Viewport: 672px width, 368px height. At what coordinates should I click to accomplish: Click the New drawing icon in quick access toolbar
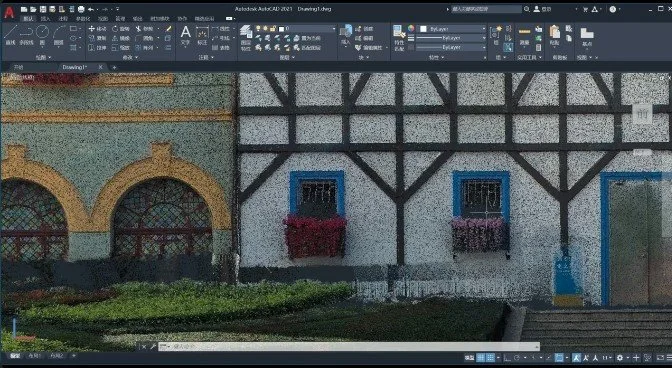[24, 9]
